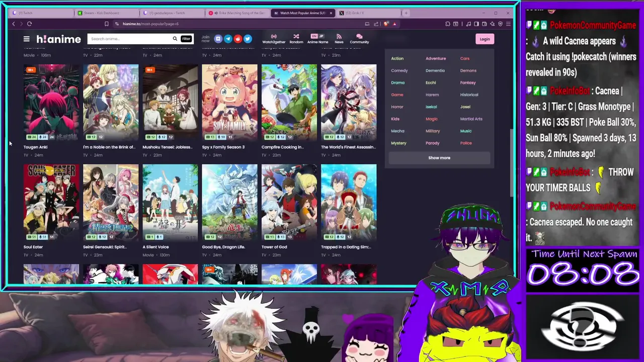Go back using browser back arrow

[14, 24]
